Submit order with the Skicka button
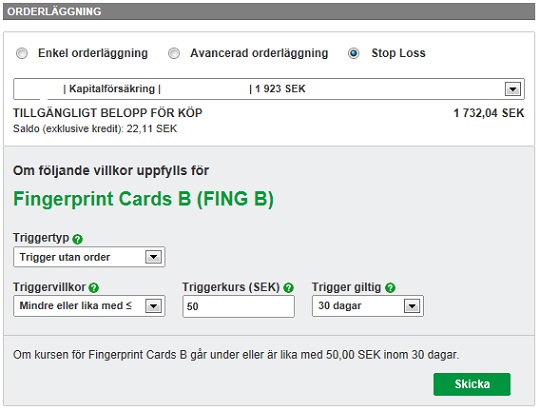Screen dimensions: 540x411 [472, 384]
